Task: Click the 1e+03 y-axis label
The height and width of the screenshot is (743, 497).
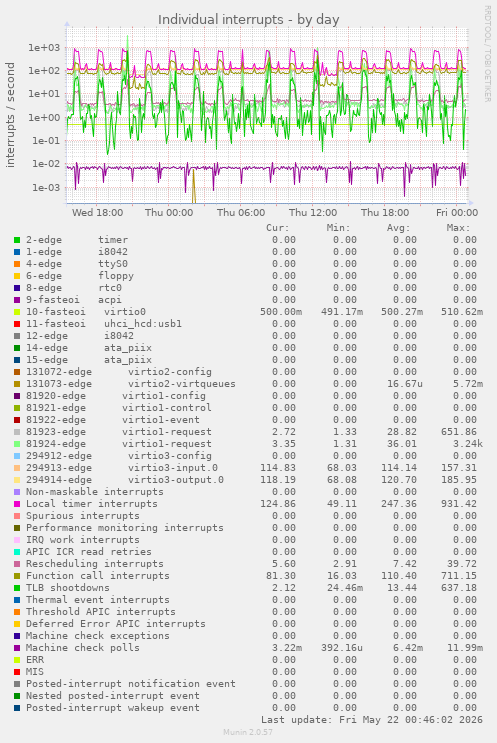Action: pyautogui.click(x=45, y=47)
